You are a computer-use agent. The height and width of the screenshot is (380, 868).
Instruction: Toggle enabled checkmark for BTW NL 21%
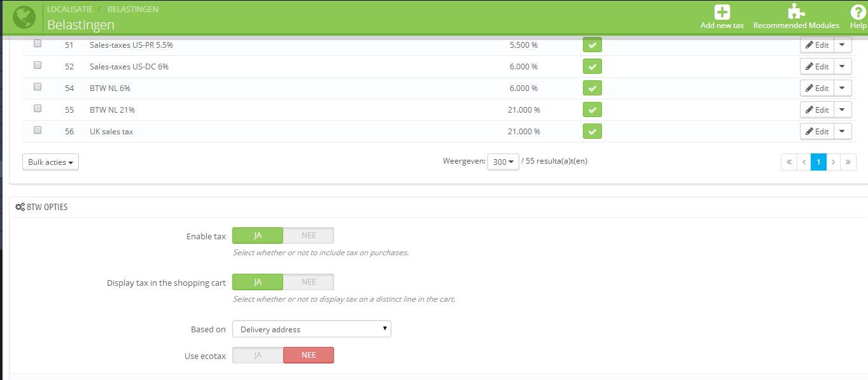[x=592, y=110]
